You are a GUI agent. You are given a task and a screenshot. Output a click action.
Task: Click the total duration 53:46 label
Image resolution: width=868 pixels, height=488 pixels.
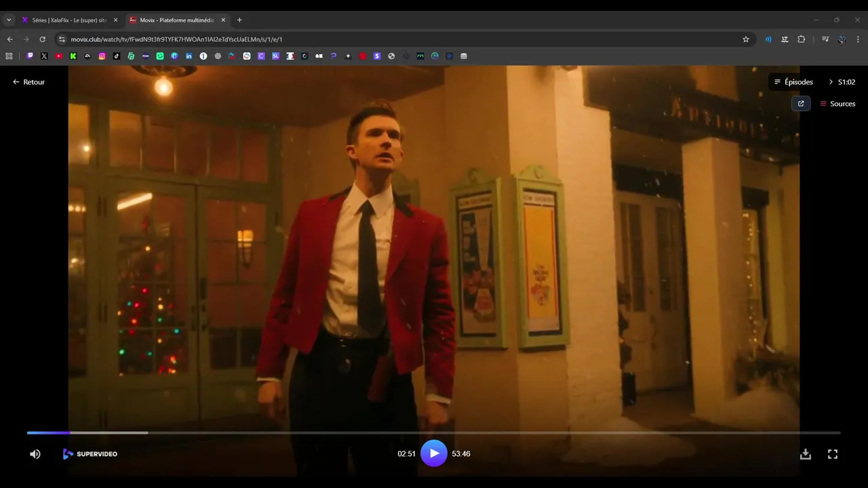(461, 454)
